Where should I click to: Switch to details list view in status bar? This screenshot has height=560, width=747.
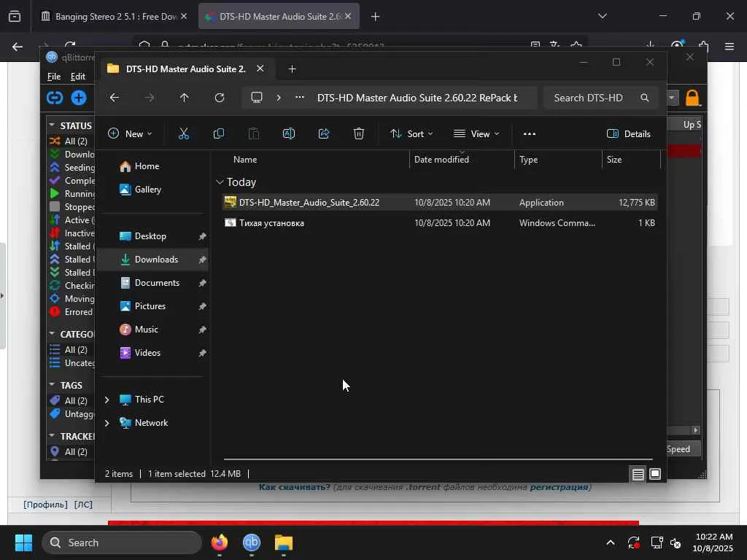pyautogui.click(x=638, y=474)
